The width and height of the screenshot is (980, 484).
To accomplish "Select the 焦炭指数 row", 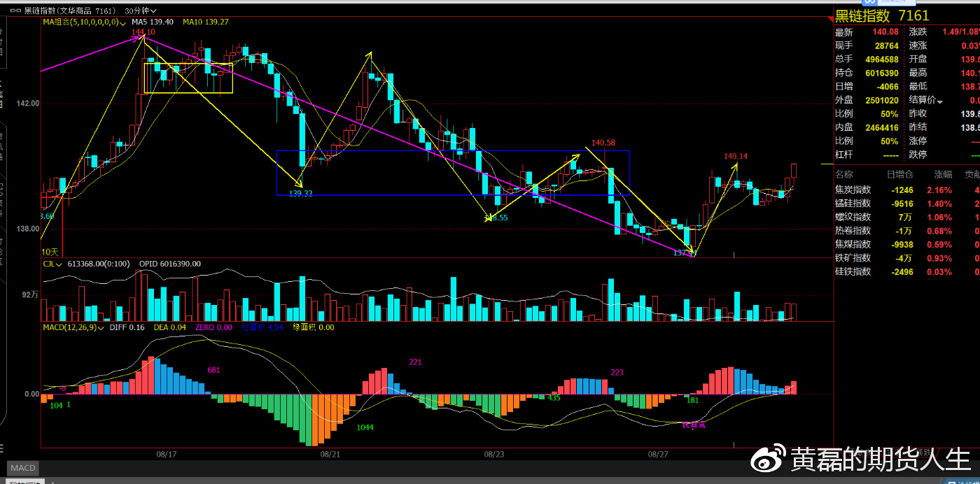I will click(907, 190).
